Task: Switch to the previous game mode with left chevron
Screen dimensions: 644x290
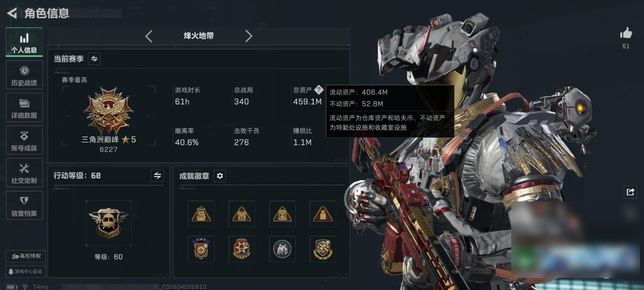Action: point(149,36)
